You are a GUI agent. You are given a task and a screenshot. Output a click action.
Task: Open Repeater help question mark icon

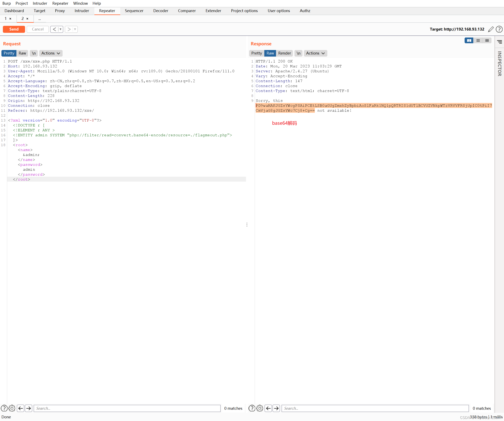tap(499, 29)
